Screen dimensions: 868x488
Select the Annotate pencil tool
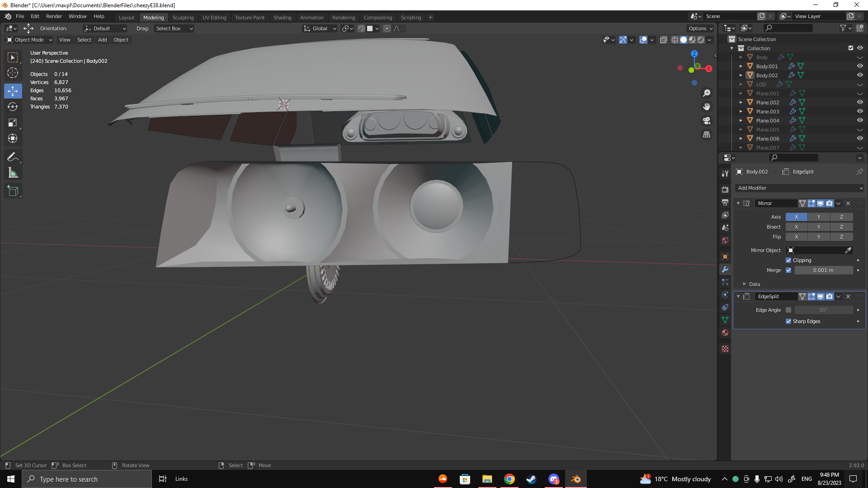pyautogui.click(x=13, y=157)
